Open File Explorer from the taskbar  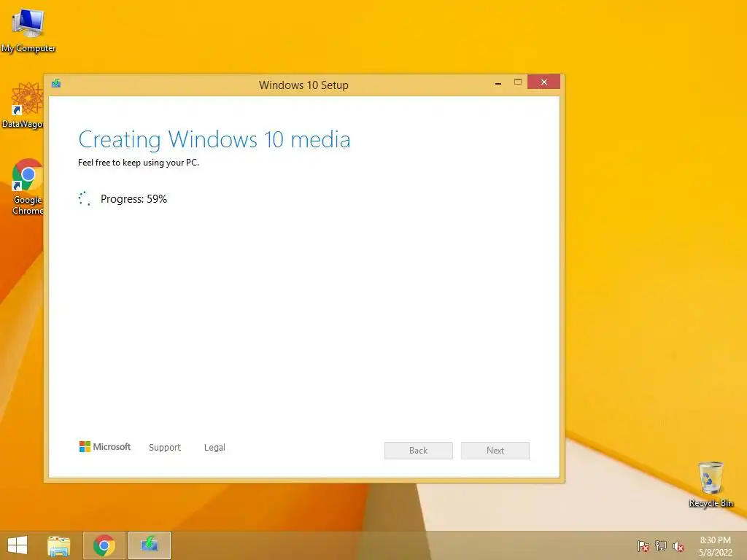point(59,545)
